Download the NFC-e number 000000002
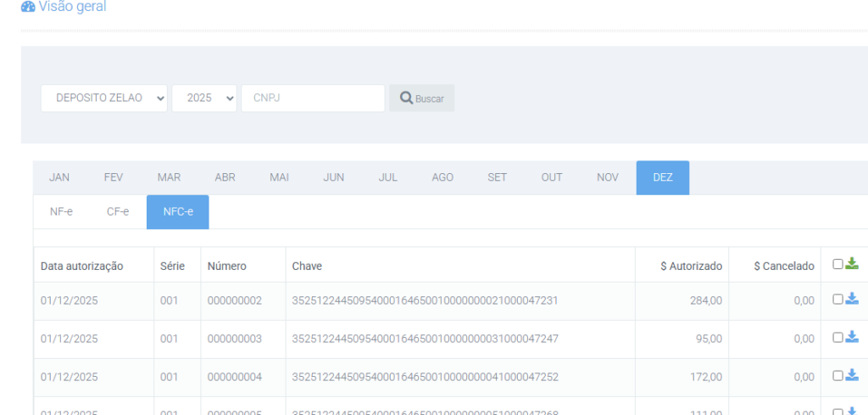The width and height of the screenshot is (868, 415). [x=852, y=299]
